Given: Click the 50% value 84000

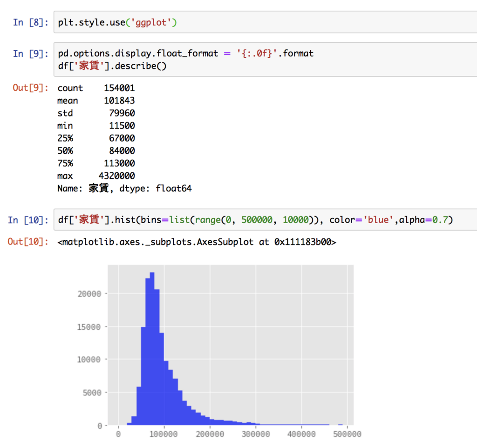Looking at the screenshot, I should pos(122,150).
